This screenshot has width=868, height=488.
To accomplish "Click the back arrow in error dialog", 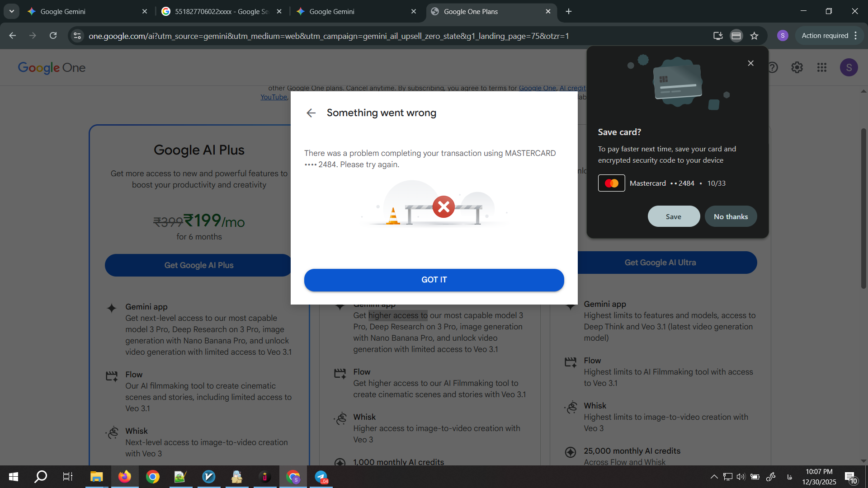I will (x=311, y=113).
